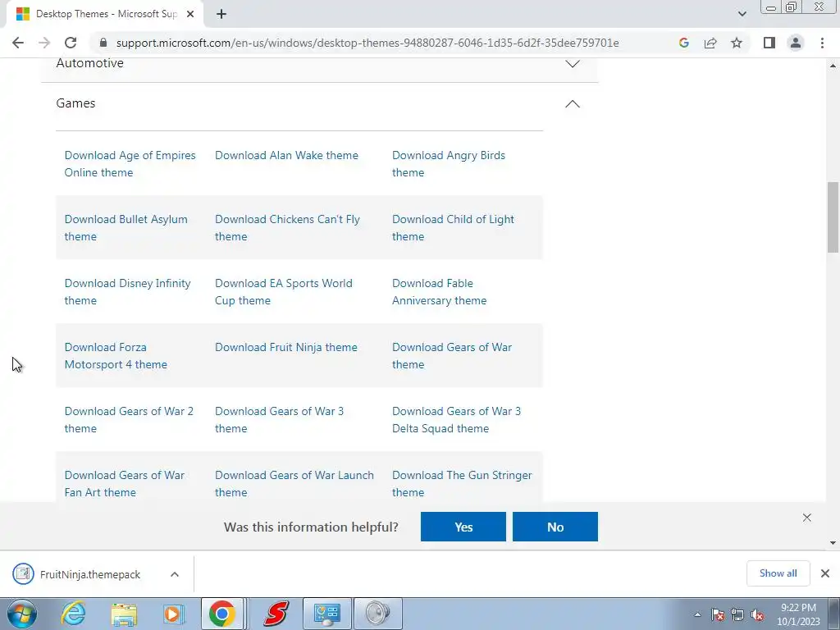This screenshot has width=840, height=630.
Task: Click Download Chickens Can't Fly theme
Action: (x=287, y=228)
